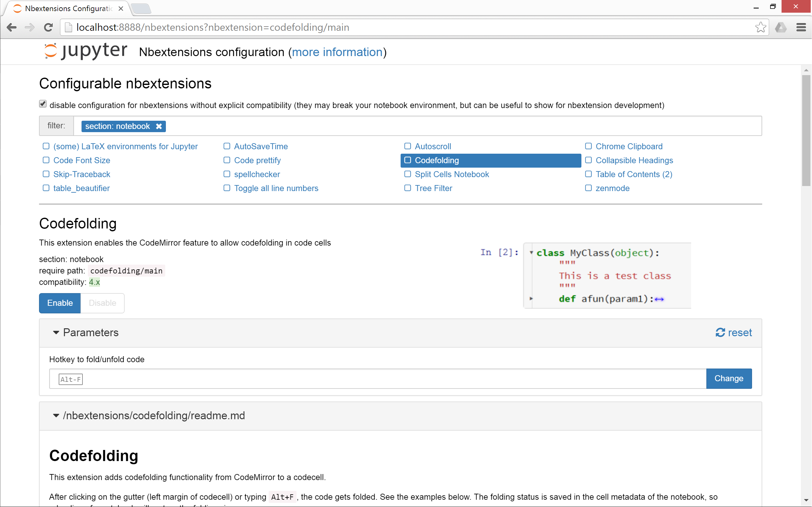The height and width of the screenshot is (507, 812).
Task: Click the browser refresh icon
Action: (49, 28)
